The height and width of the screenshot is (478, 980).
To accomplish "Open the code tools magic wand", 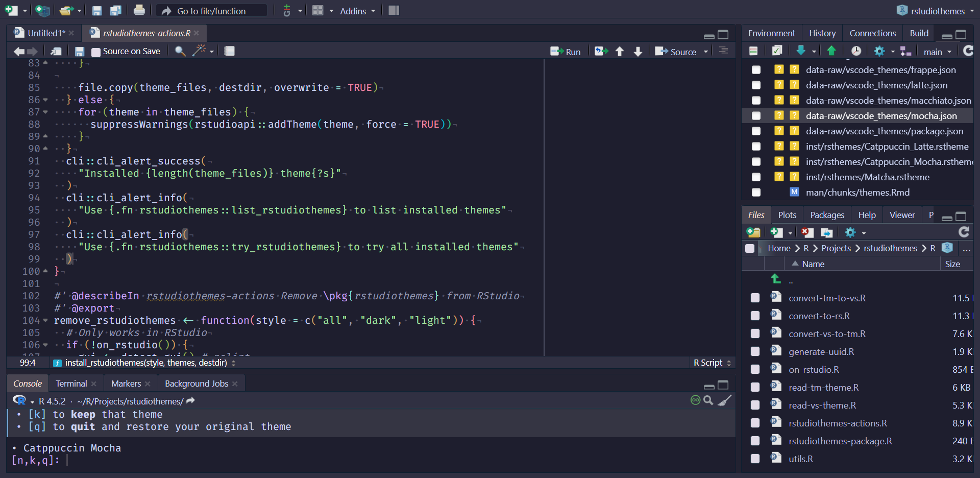I will [199, 51].
